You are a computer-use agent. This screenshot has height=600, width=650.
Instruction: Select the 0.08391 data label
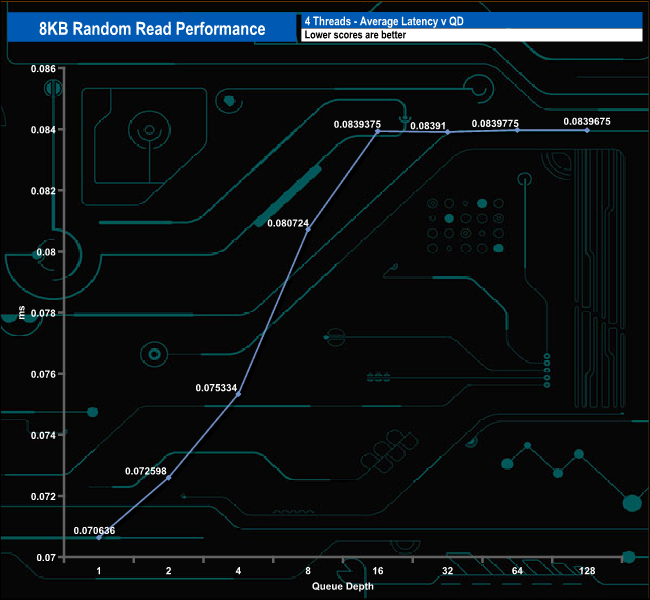[x=427, y=125]
